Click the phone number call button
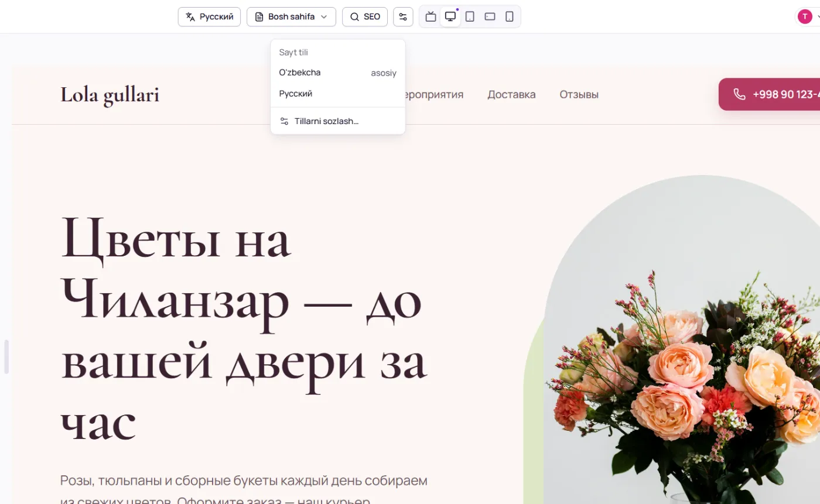 (769, 94)
